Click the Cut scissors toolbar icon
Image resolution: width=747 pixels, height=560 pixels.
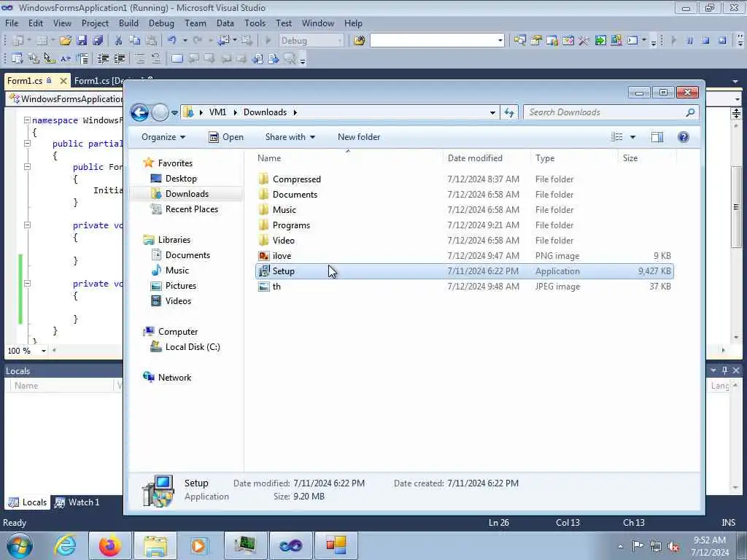(118, 41)
